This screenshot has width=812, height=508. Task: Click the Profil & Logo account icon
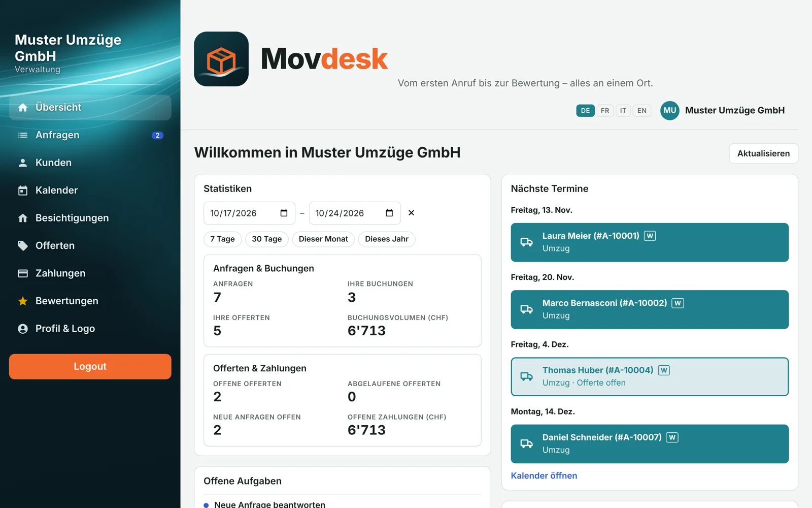[x=23, y=329]
